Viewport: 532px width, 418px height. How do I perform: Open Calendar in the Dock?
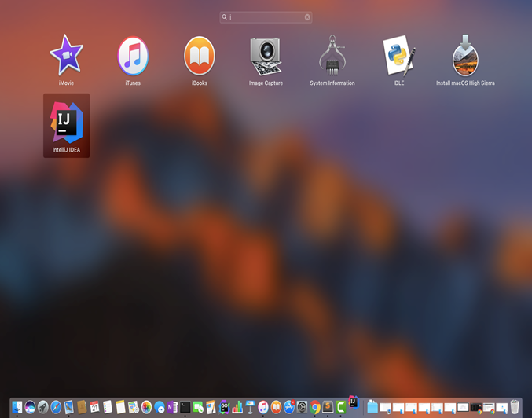(94, 407)
